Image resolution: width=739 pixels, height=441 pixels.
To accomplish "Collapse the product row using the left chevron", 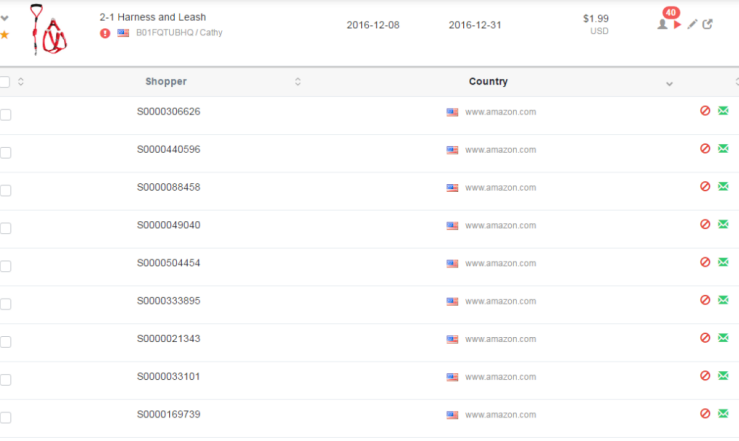I will click(5, 18).
